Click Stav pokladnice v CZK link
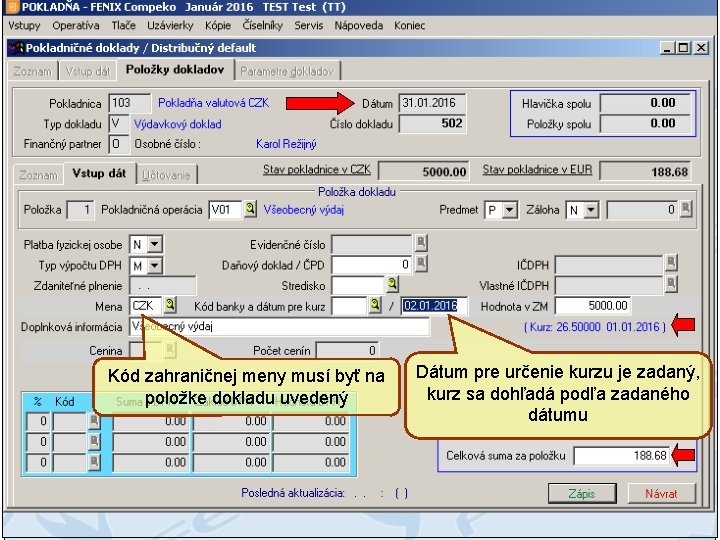 tap(317, 169)
